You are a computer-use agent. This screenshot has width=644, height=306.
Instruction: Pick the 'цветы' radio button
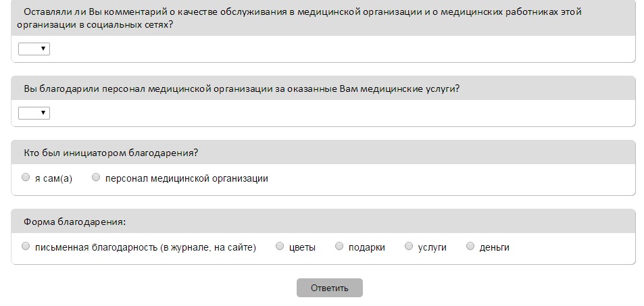[280, 247]
